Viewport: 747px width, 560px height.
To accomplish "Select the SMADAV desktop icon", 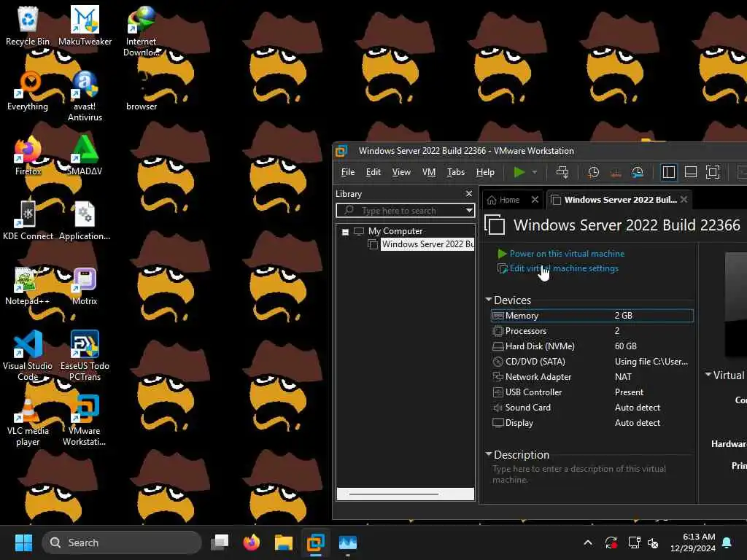I will 85,155.
